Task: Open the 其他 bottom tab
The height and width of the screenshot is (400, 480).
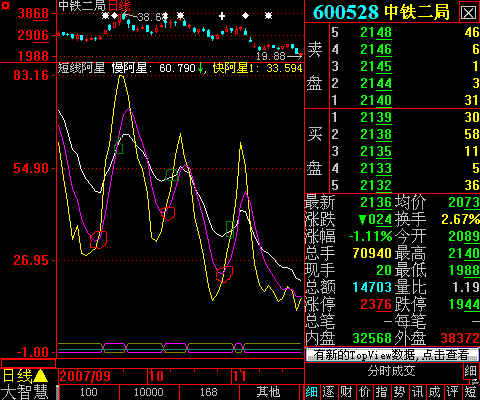Action: [x=269, y=392]
